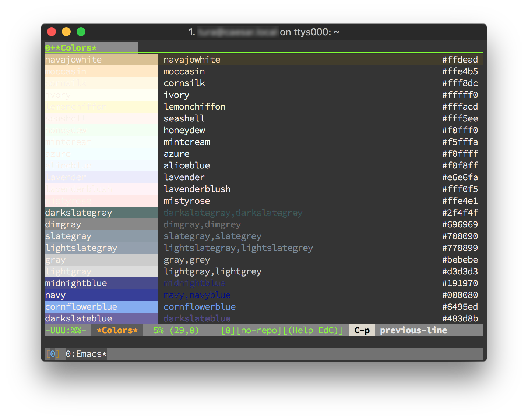Screen dimensions: 528x420
Task: Click the 5% scroll position indicator
Action: [158, 330]
